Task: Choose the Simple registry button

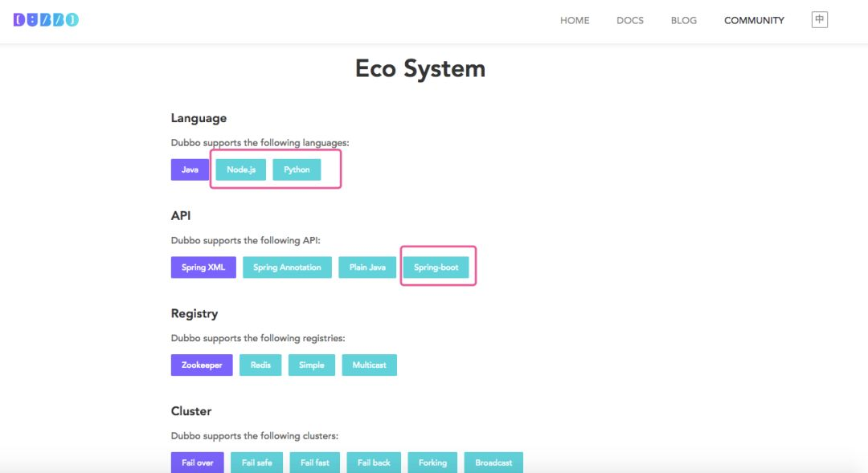Action: tap(312, 365)
